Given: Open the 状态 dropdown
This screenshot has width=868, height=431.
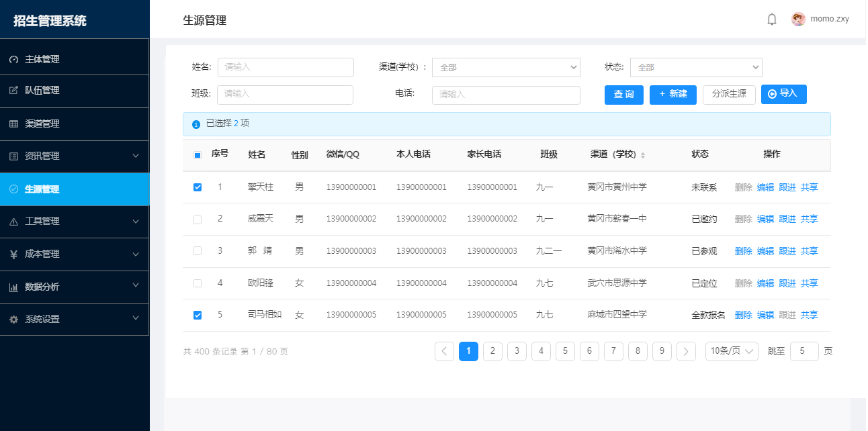Looking at the screenshot, I should [696, 67].
